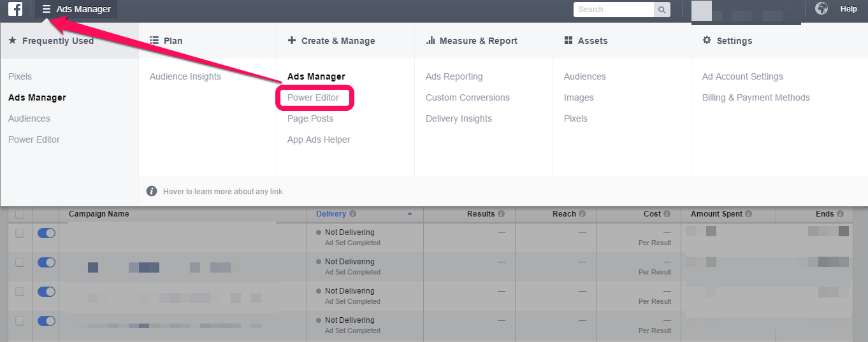
Task: Open Audiences under Assets
Action: [585, 76]
